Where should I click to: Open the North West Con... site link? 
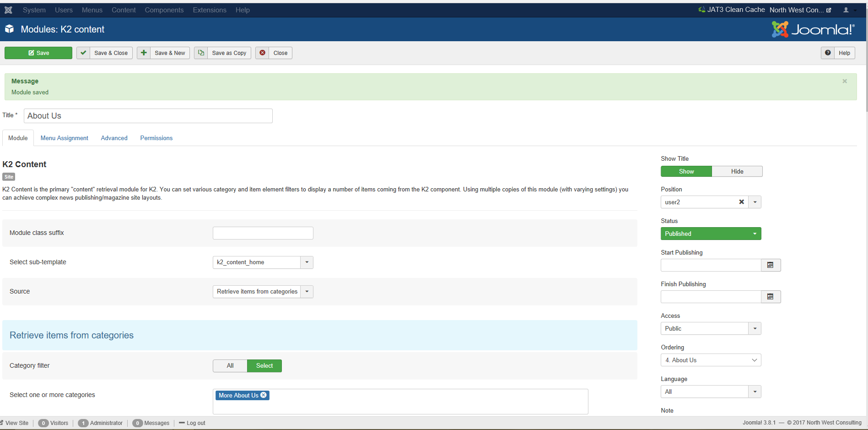(x=800, y=10)
